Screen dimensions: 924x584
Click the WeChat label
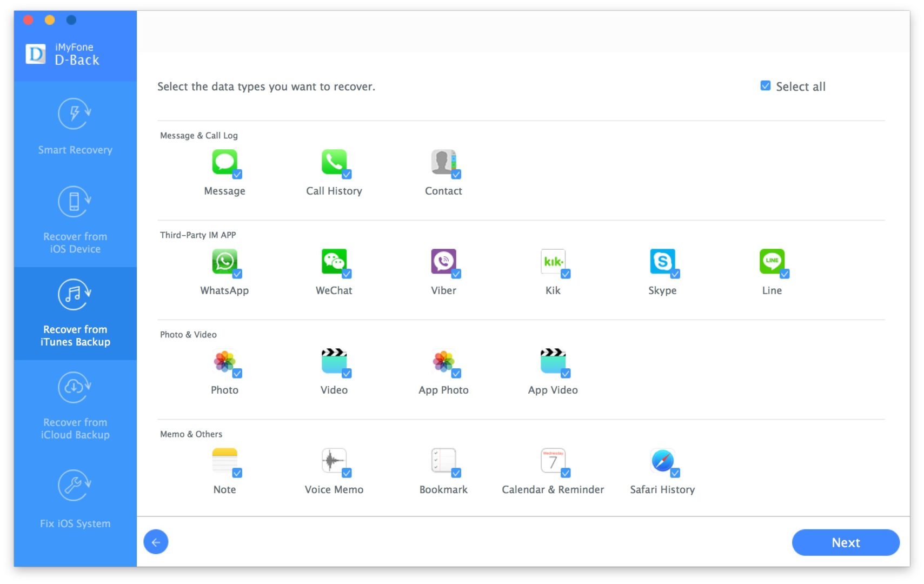pos(334,290)
